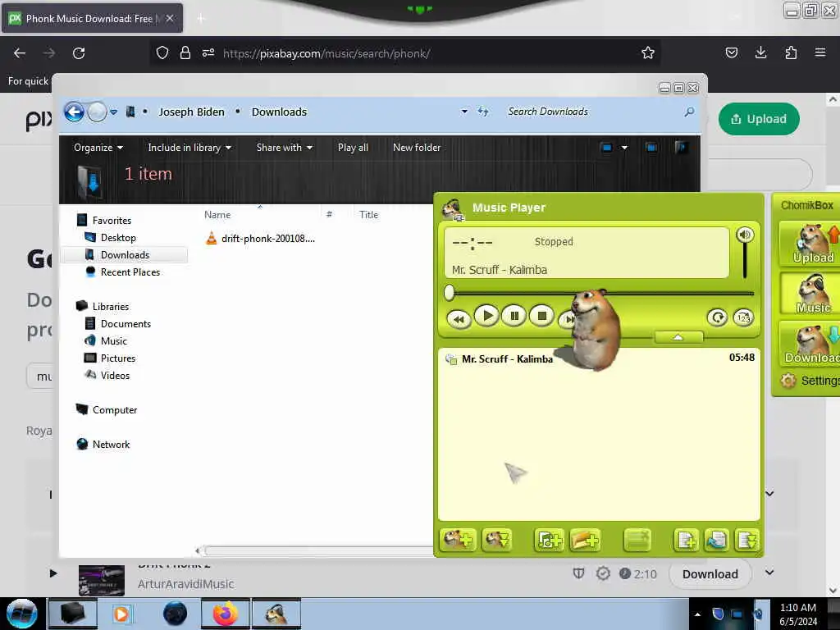The width and height of the screenshot is (840, 630).
Task: Create a New folder
Action: (x=416, y=148)
